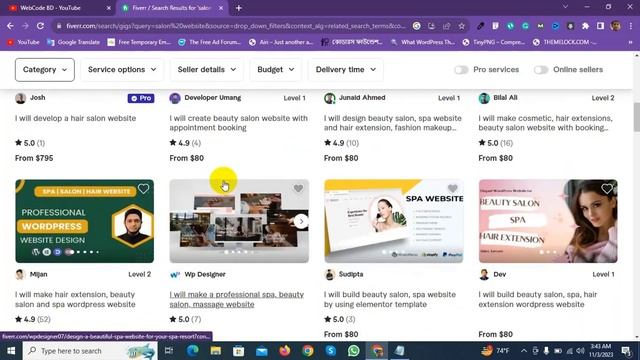Image resolution: width=640 pixels, height=360 pixels.
Task: Favorite the Spa Website gig heart
Action: click(453, 189)
